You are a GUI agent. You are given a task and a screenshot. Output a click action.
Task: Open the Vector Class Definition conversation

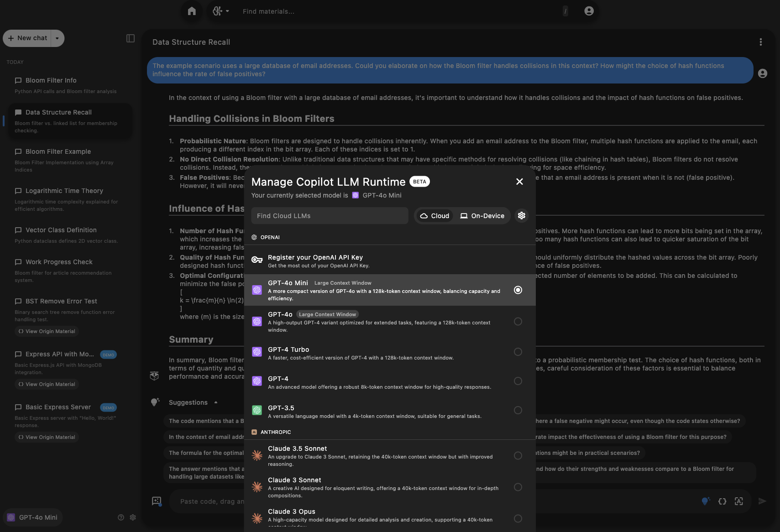coord(70,235)
